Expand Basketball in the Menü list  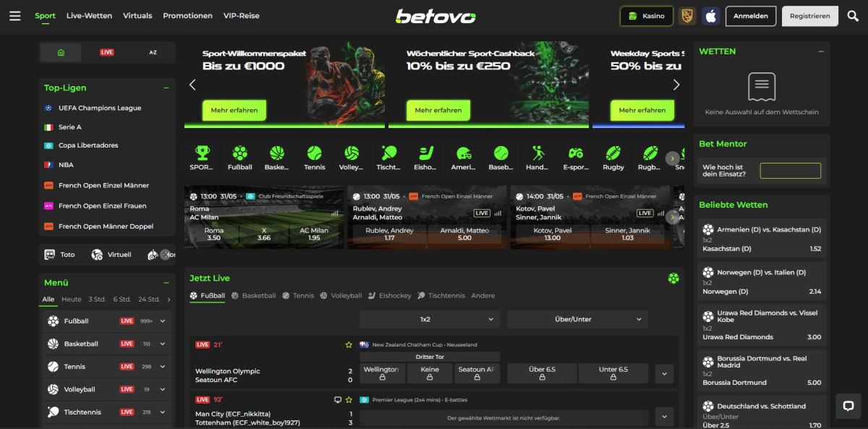(163, 344)
